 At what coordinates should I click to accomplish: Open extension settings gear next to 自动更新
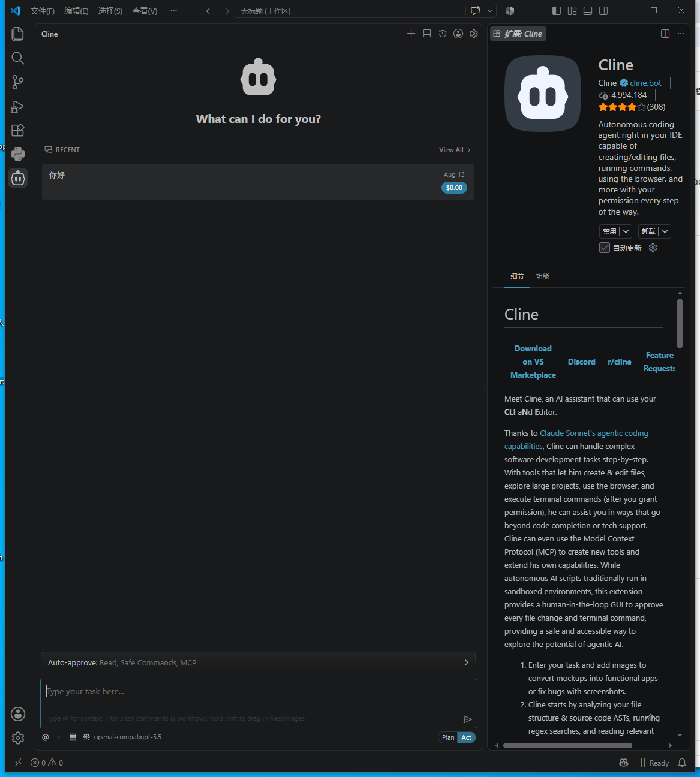click(653, 248)
